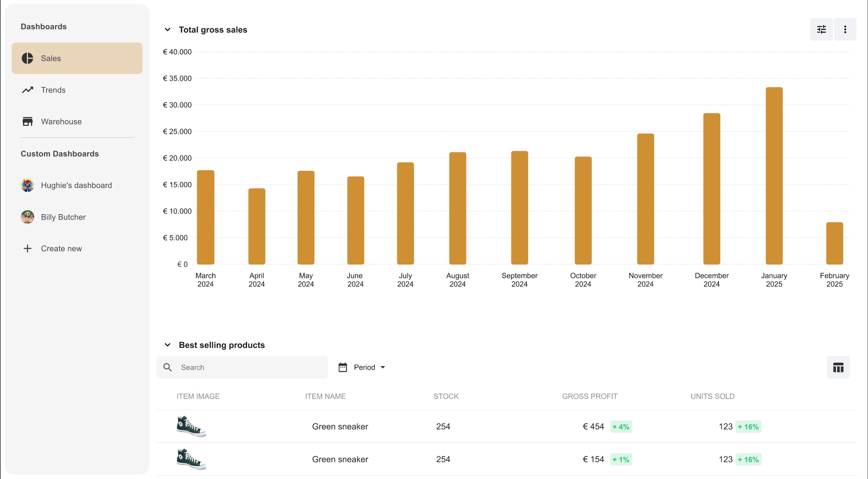The height and width of the screenshot is (479, 868).
Task: Open the Period dropdown
Action: [362, 367]
